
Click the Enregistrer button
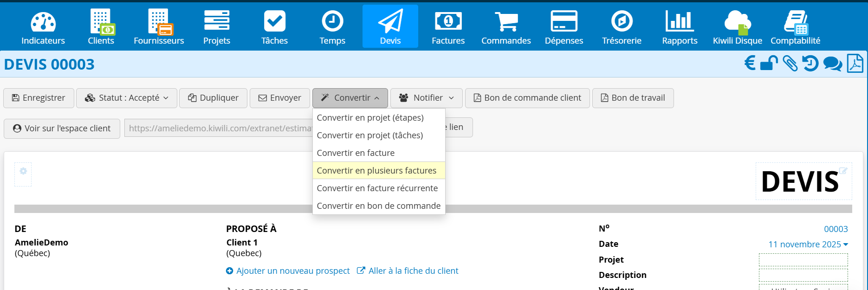pyautogui.click(x=39, y=98)
